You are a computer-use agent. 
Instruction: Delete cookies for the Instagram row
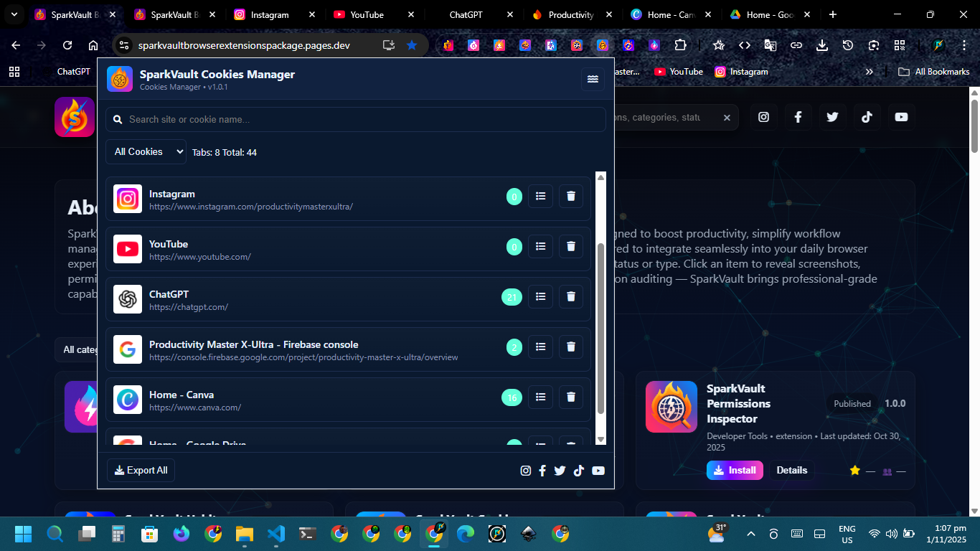(571, 196)
